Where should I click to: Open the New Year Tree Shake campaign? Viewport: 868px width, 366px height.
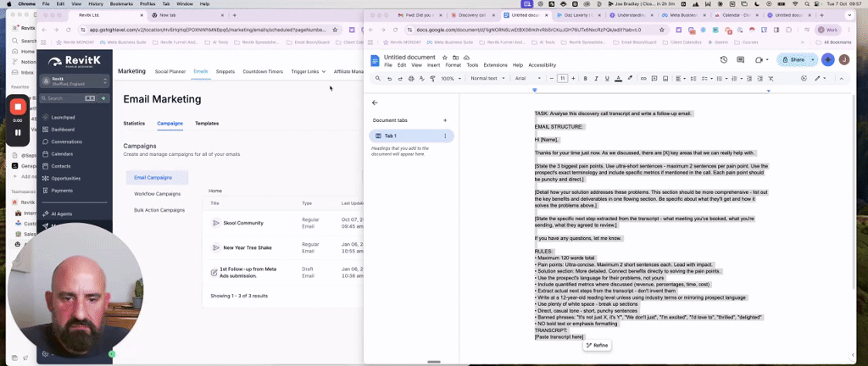click(248, 247)
